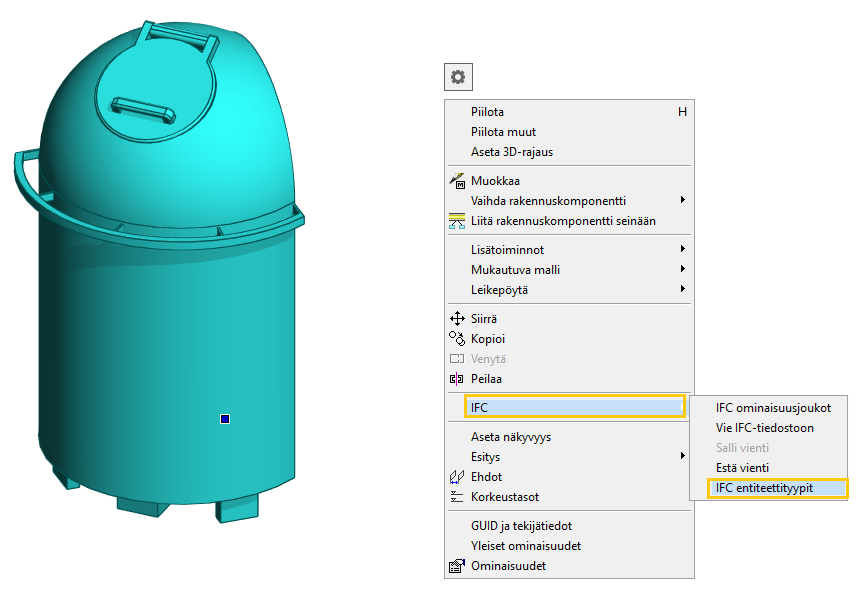The image size is (864, 598).
Task: Click the gear settings button
Action: pos(458,77)
